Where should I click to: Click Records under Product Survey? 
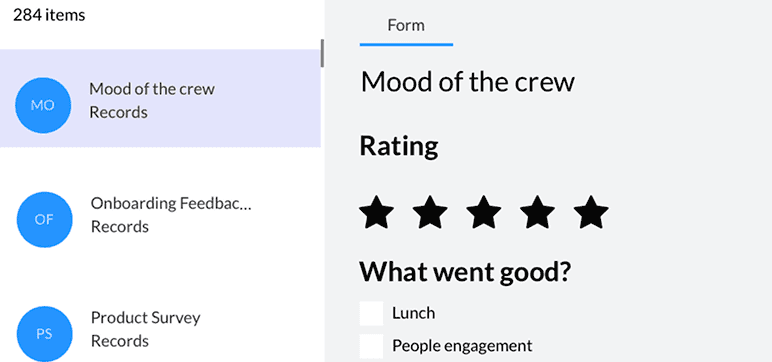tap(120, 341)
